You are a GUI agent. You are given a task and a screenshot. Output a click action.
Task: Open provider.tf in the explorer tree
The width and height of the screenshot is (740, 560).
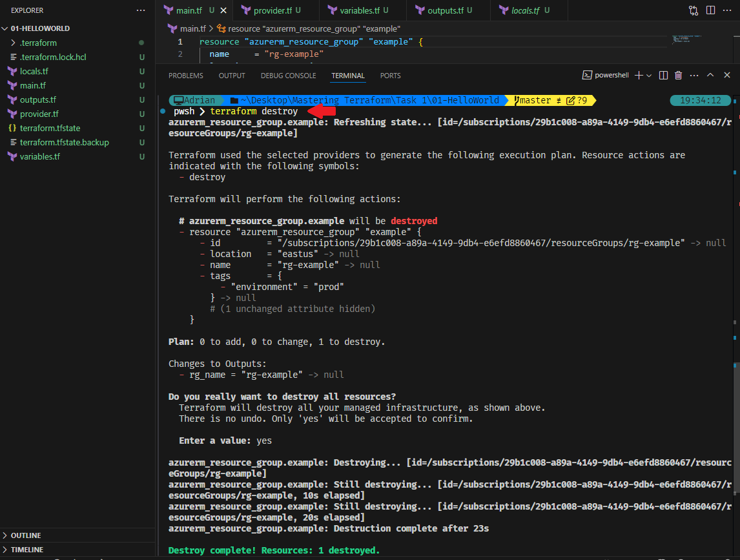pos(39,114)
